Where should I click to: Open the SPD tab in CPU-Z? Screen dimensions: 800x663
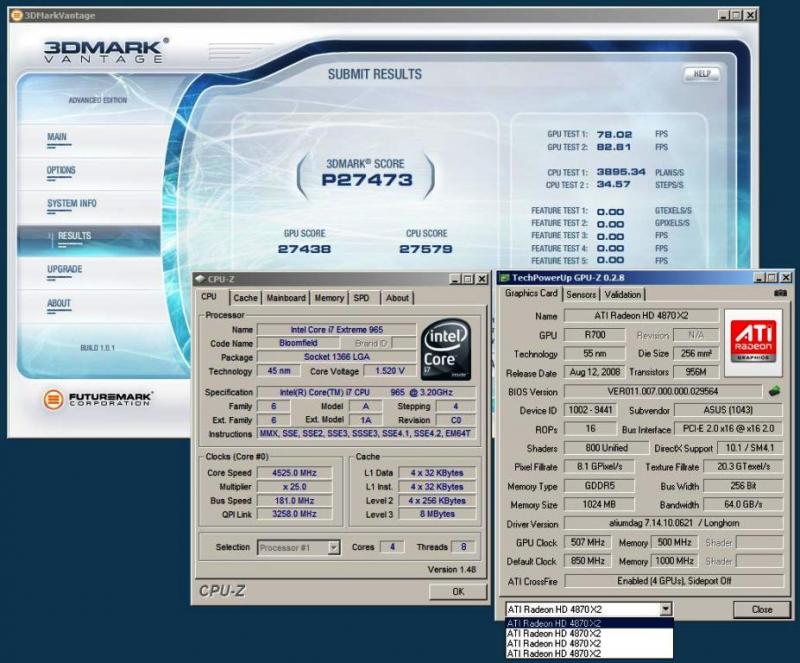(362, 298)
